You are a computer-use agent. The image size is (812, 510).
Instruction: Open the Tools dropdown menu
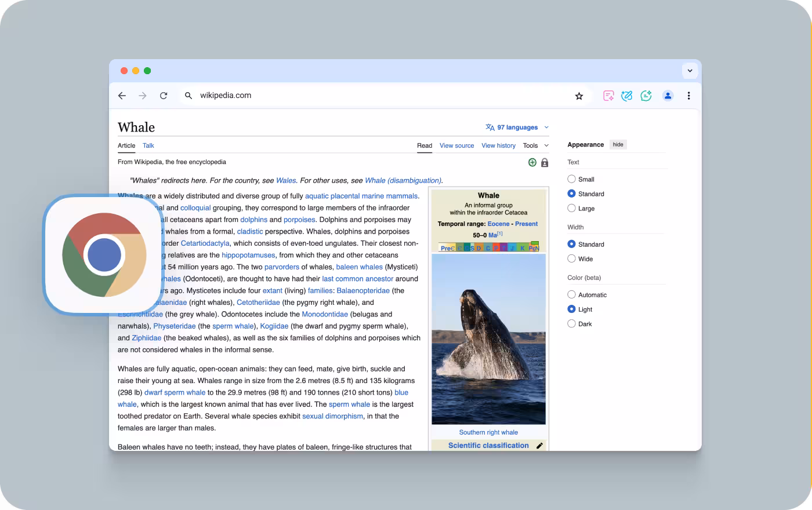point(535,145)
